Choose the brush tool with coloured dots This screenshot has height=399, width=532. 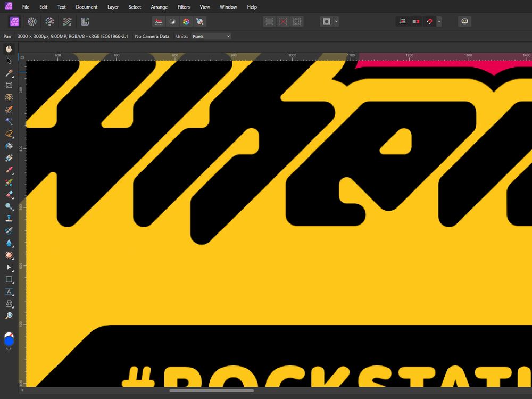coord(9,182)
